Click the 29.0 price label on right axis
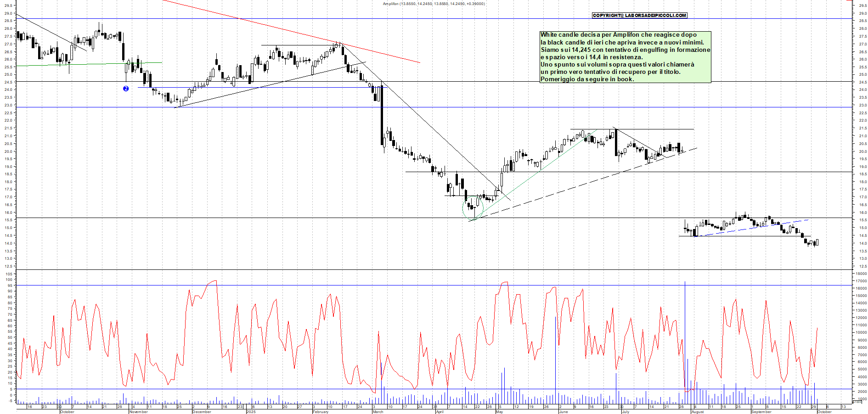 point(862,13)
